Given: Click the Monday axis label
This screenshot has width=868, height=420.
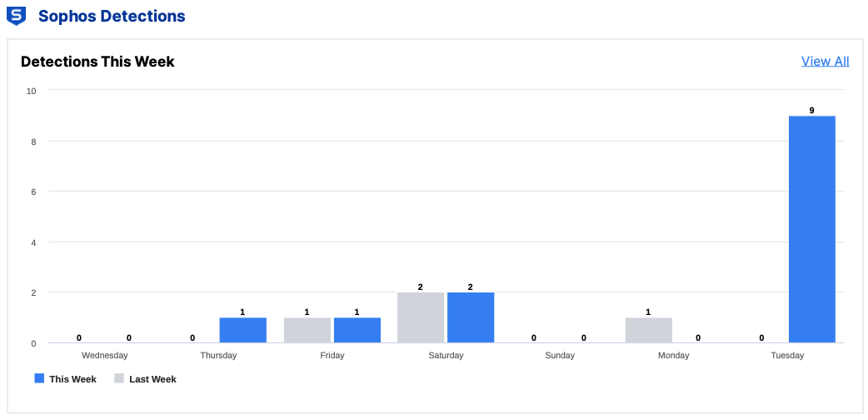Looking at the screenshot, I should (x=673, y=355).
